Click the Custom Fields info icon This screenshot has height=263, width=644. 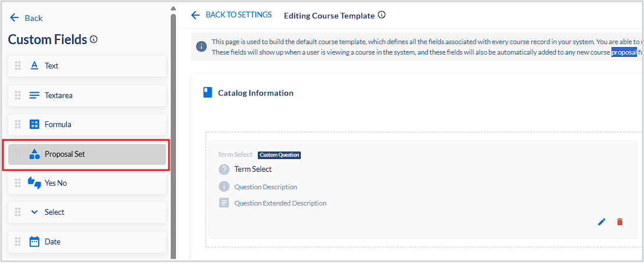tap(94, 39)
